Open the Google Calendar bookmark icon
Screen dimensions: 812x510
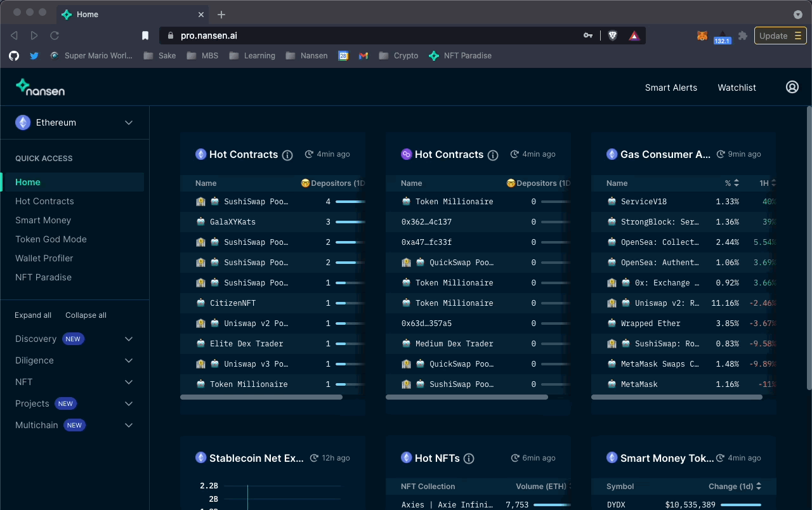[x=343, y=56]
